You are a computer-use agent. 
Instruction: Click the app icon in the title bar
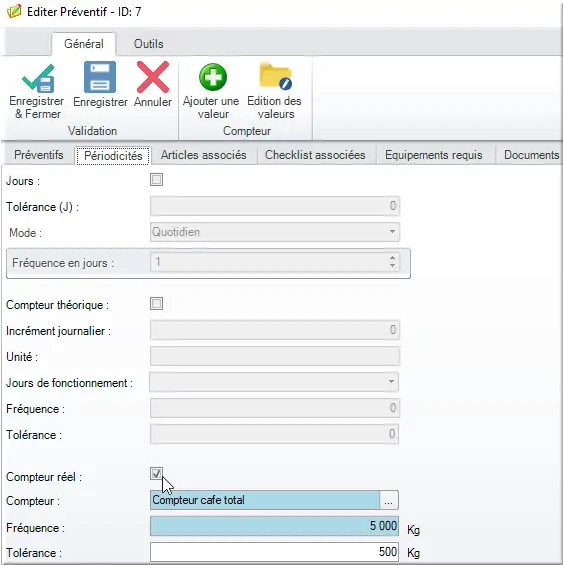[x=14, y=11]
